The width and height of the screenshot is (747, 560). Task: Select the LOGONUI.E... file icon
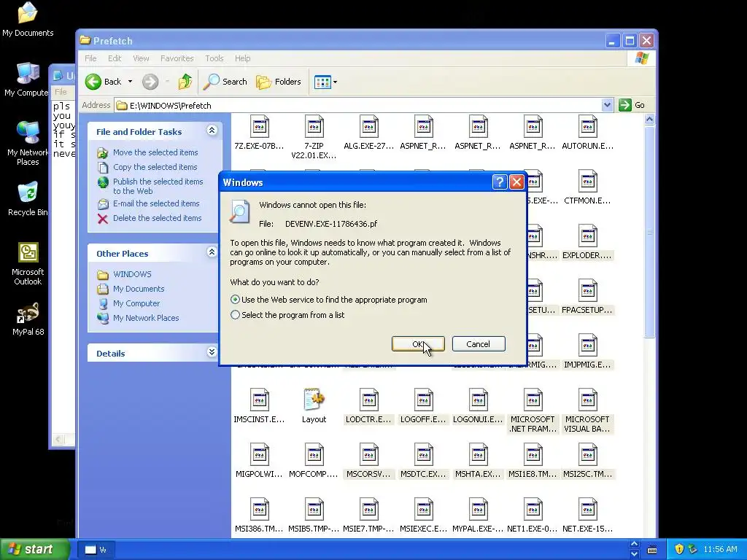pos(478,400)
